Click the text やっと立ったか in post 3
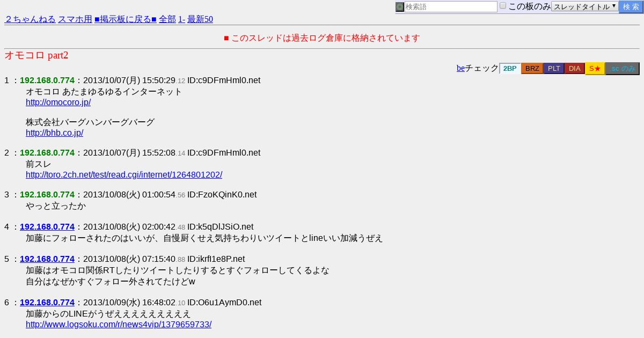 (x=56, y=205)
